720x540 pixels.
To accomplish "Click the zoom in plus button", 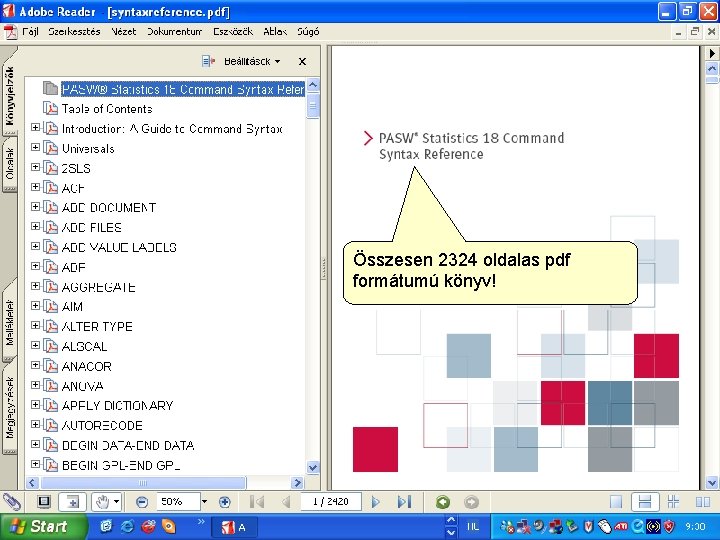I will (225, 502).
